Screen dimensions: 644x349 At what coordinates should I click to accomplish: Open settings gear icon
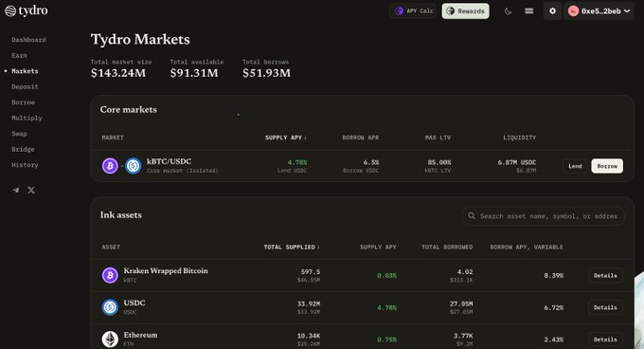coord(552,11)
